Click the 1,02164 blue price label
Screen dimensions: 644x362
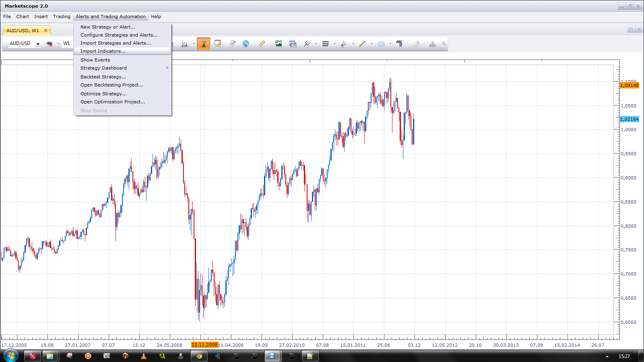[x=630, y=119]
